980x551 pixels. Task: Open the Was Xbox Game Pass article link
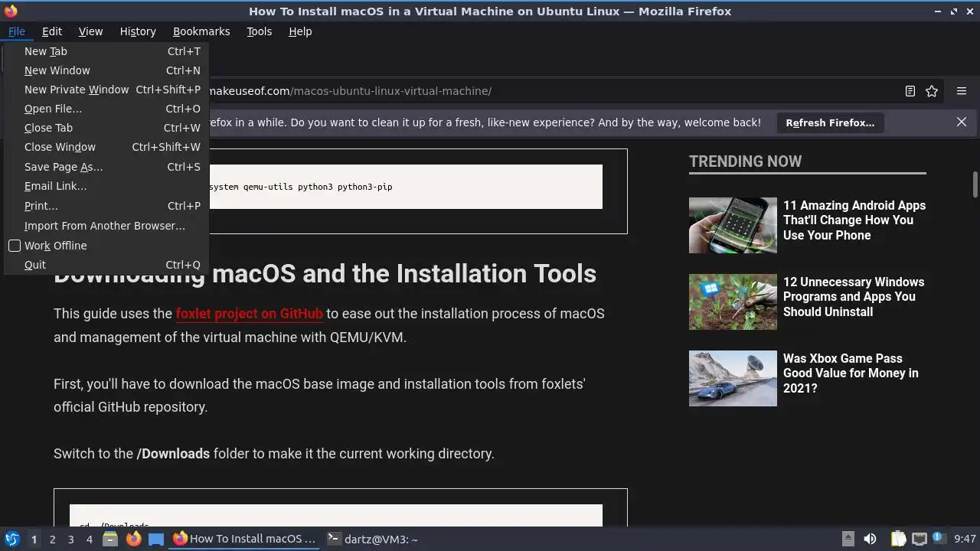(x=851, y=373)
